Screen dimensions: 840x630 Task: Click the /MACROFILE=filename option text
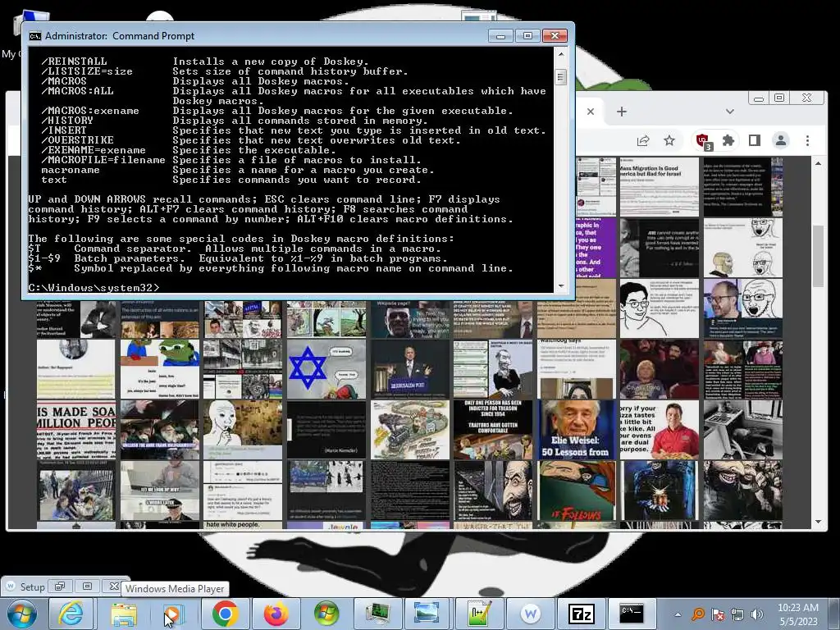[103, 160]
